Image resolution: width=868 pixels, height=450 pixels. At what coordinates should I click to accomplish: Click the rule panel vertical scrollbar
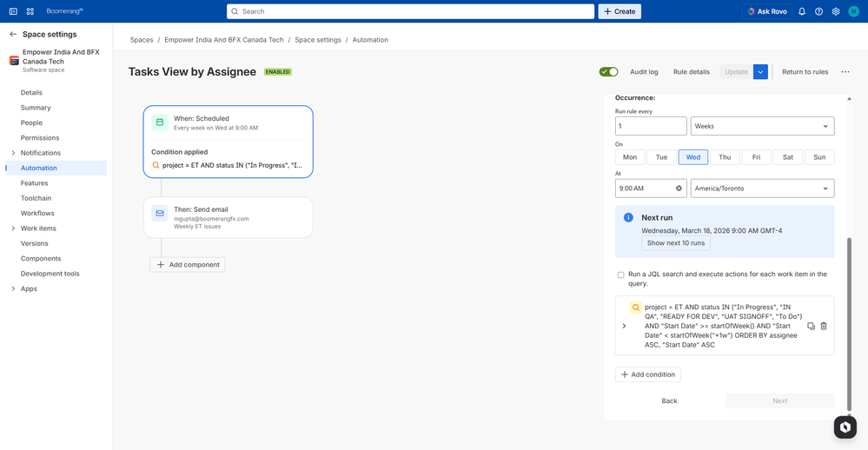[849, 324]
